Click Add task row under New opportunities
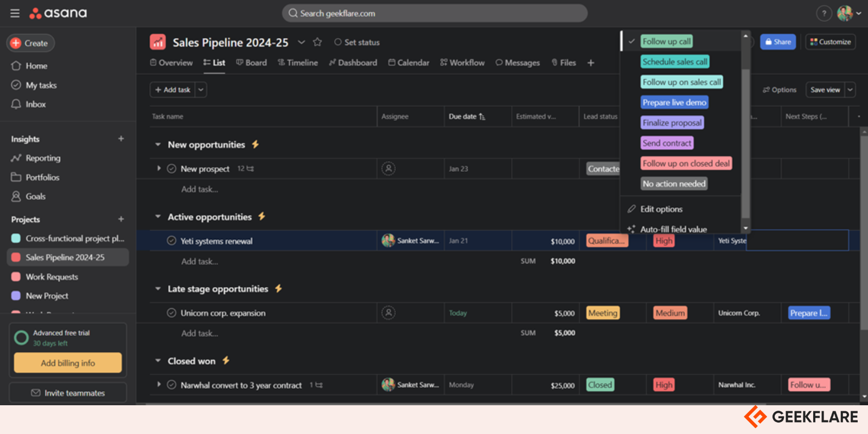 click(200, 189)
